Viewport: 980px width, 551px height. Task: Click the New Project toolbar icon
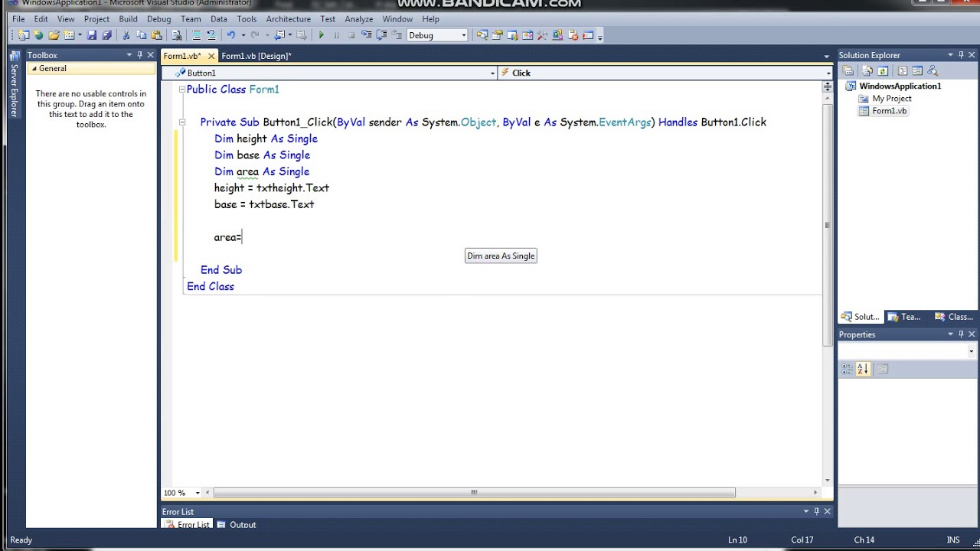24,35
